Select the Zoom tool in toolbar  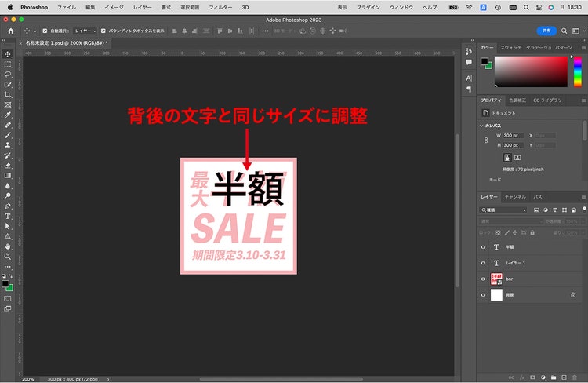[8, 257]
